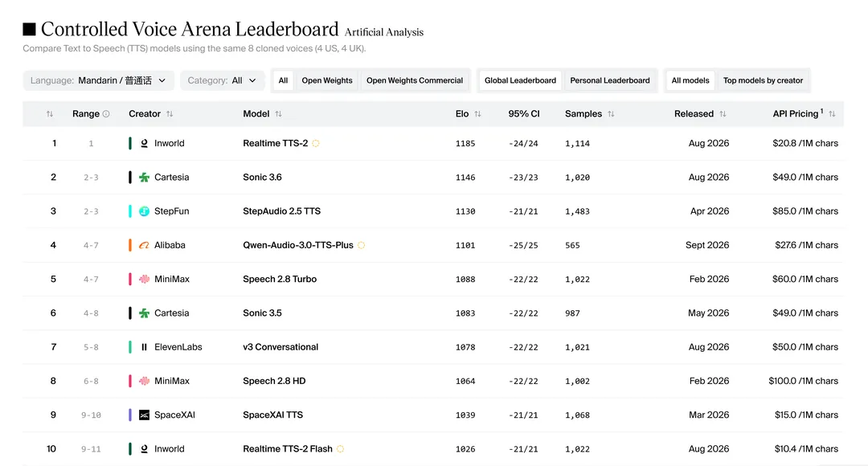Show Top models by creator

[763, 80]
